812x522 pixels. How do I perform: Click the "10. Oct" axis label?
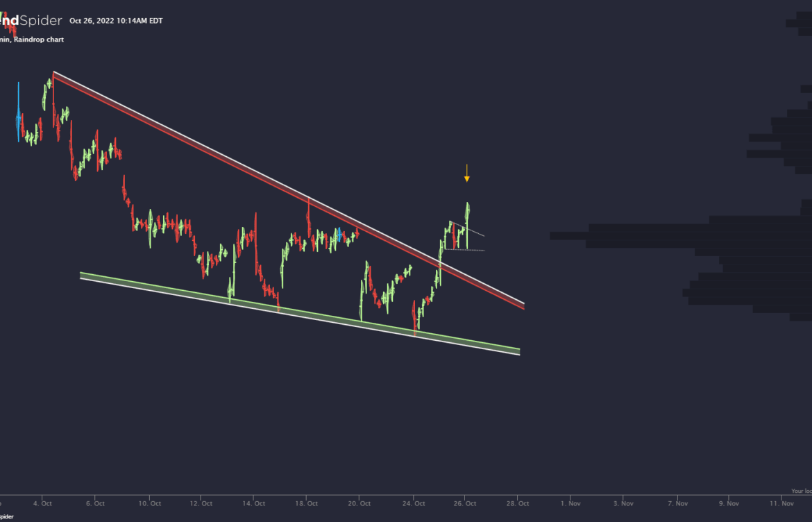point(149,503)
